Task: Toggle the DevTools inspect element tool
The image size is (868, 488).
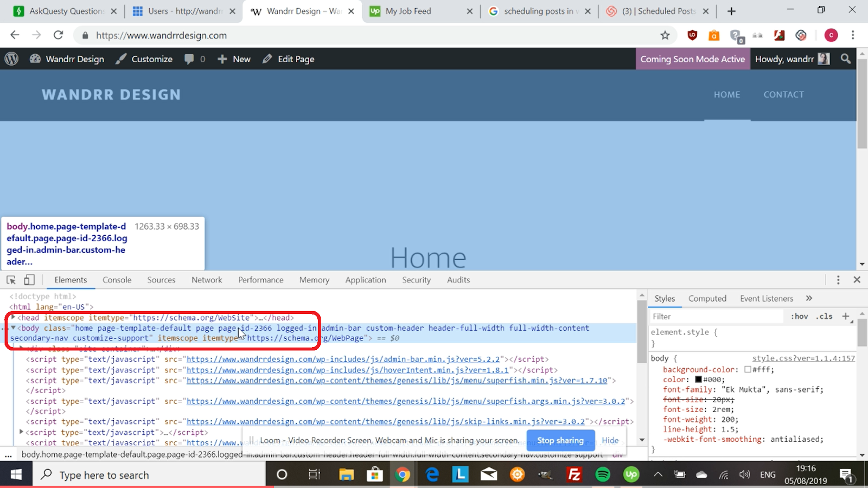Action: [x=11, y=280]
